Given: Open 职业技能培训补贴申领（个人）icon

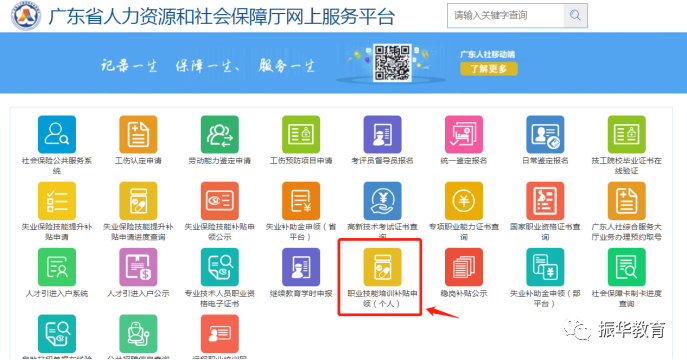Looking at the screenshot, I should [382, 267].
